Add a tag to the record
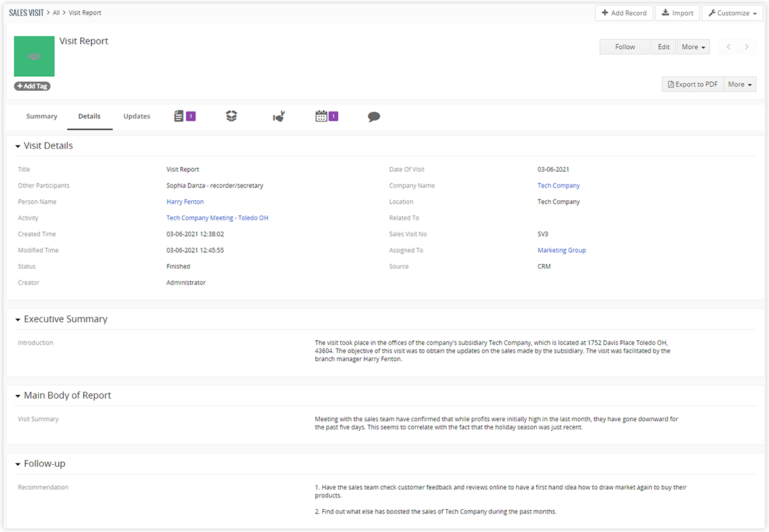The image size is (769, 532). [33, 86]
